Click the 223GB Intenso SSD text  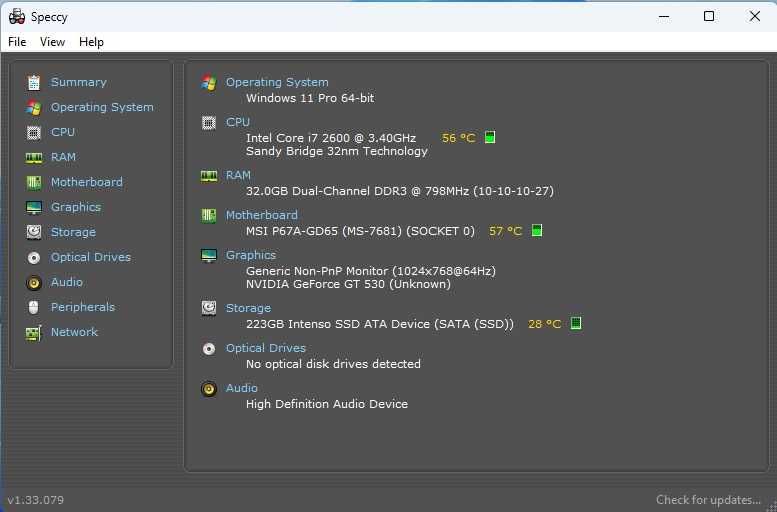click(x=380, y=324)
